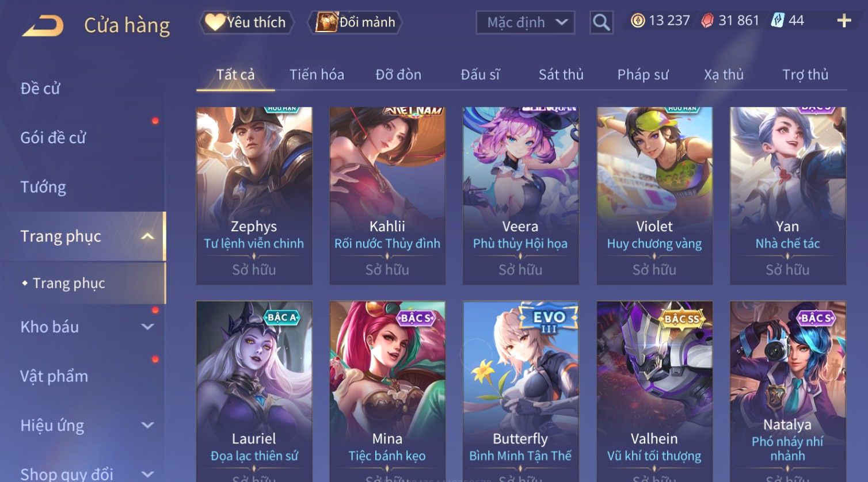Open Gói đề cử in sidebar
This screenshot has width=868, height=482.
pyautogui.click(x=53, y=137)
